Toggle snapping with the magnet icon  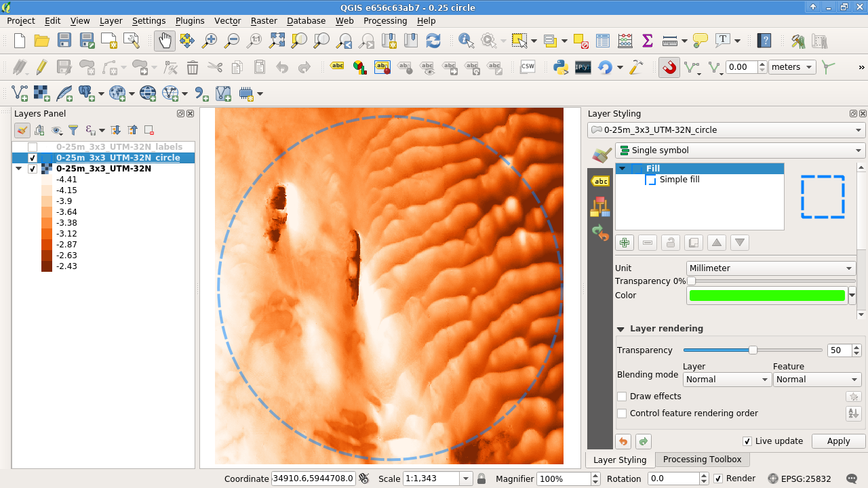tap(669, 67)
